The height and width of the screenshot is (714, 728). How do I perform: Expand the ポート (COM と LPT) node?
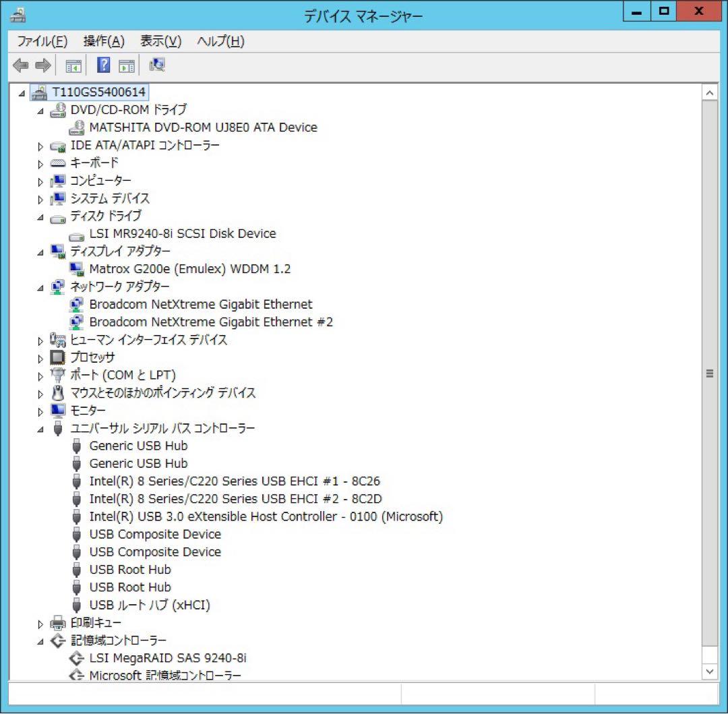40,375
